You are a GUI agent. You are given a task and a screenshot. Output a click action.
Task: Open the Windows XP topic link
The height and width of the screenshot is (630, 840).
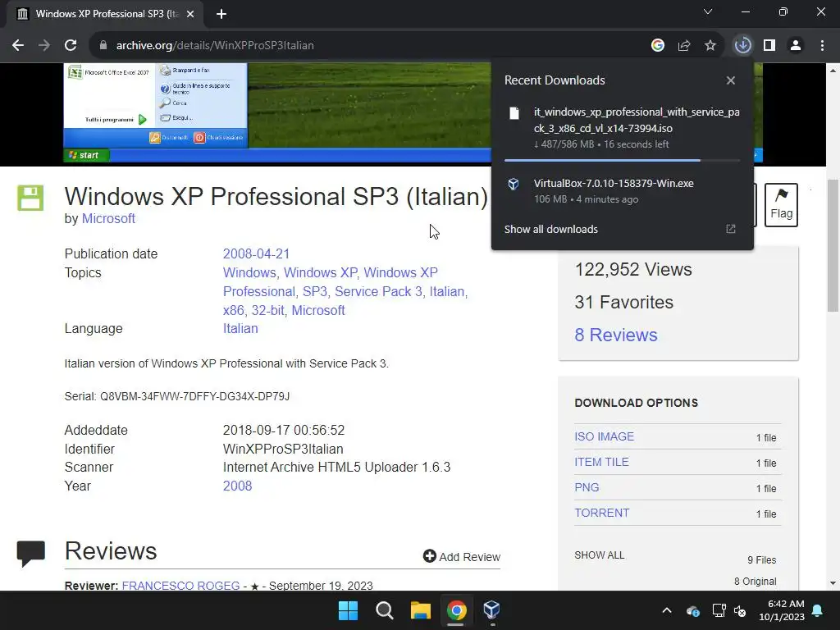tap(321, 272)
